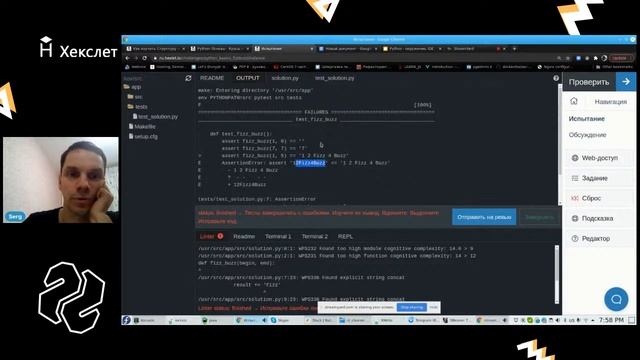
Task: Click the Проверить button
Action: coord(589,82)
